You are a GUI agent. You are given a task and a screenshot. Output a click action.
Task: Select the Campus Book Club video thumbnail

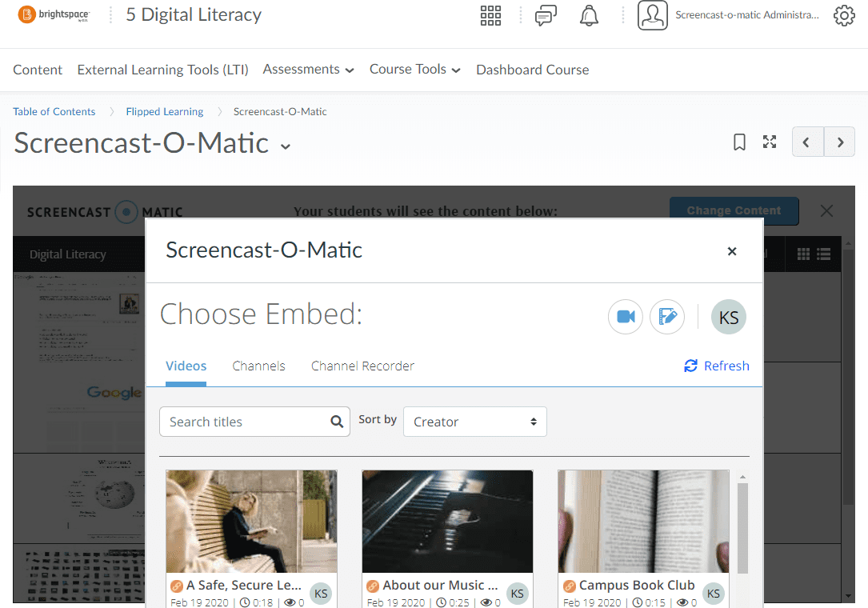(643, 522)
